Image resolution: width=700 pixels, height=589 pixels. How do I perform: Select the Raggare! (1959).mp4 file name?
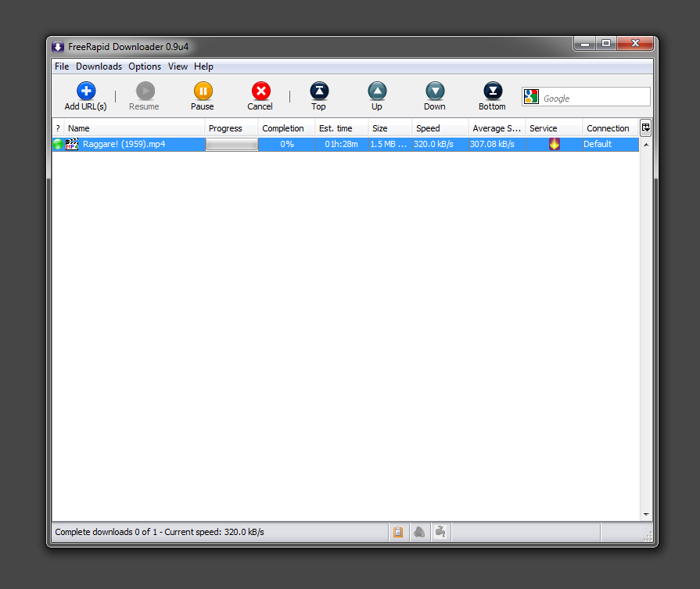coord(124,144)
